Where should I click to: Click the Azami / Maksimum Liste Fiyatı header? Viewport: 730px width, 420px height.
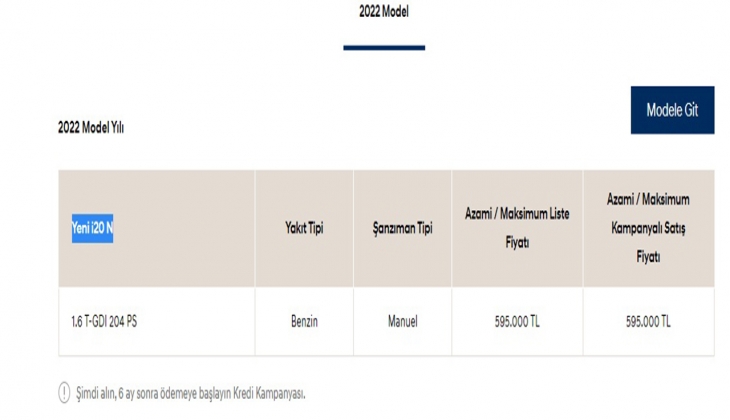click(x=517, y=229)
